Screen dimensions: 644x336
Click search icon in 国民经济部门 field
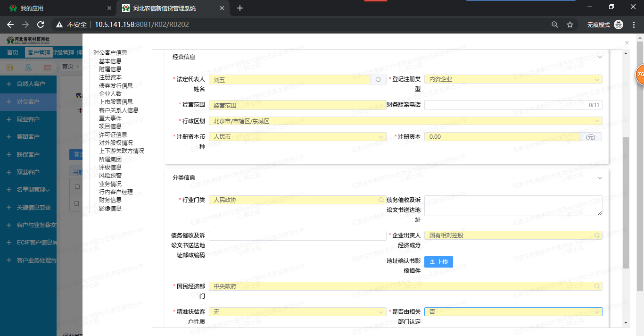[x=597, y=286]
